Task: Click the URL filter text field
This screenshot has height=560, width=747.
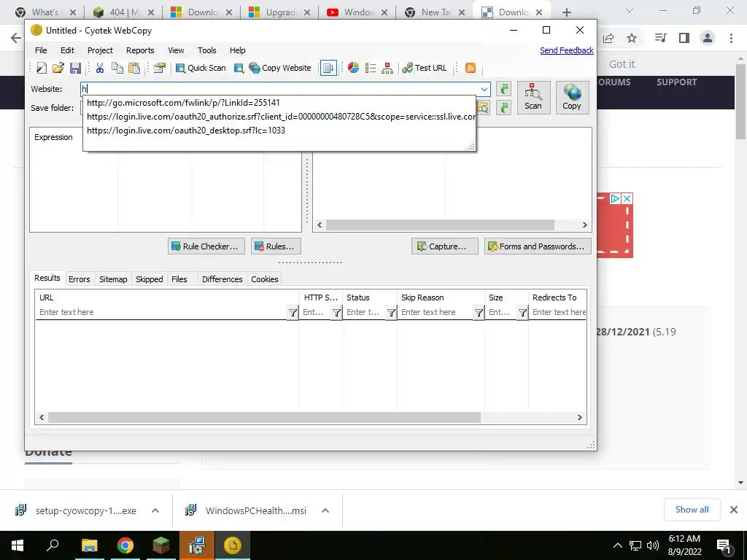Action: pyautogui.click(x=162, y=312)
